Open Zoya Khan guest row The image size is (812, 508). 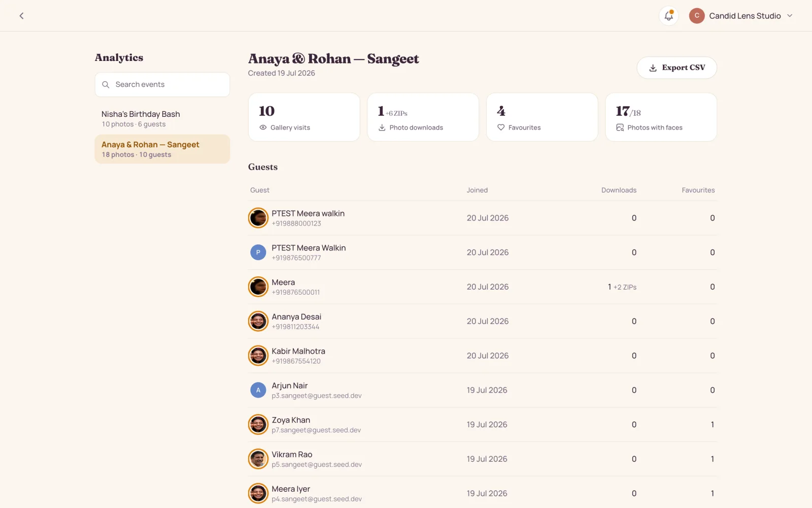tap(483, 425)
